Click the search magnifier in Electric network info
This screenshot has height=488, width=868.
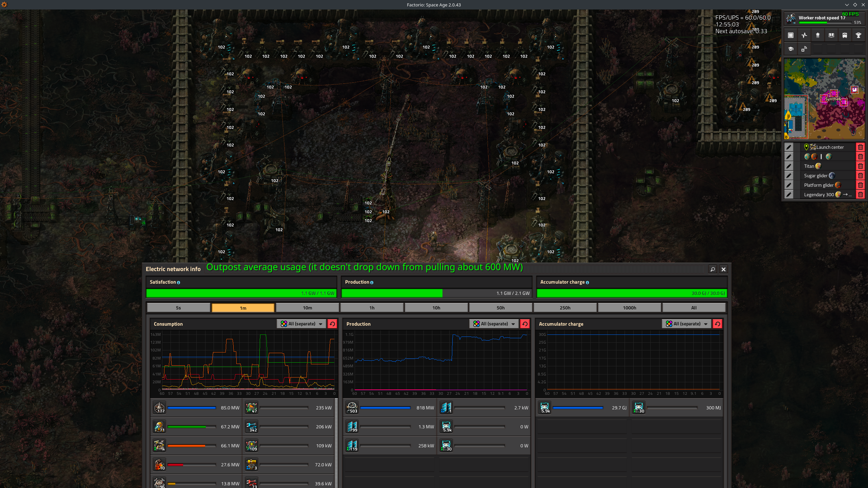coord(713,269)
